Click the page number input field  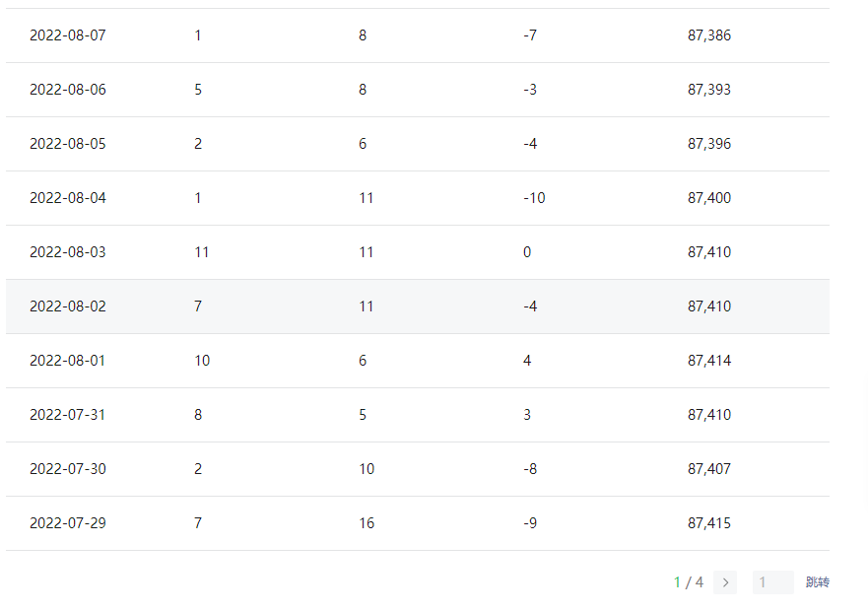[772, 582]
